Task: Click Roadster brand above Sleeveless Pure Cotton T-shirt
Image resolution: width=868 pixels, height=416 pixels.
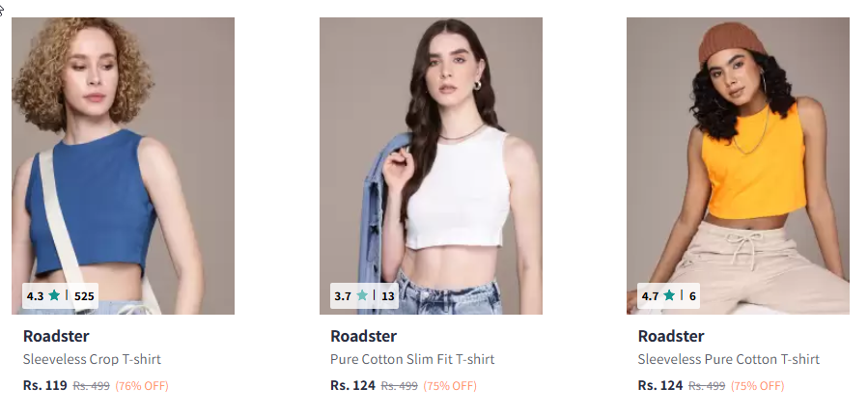Action: click(671, 336)
